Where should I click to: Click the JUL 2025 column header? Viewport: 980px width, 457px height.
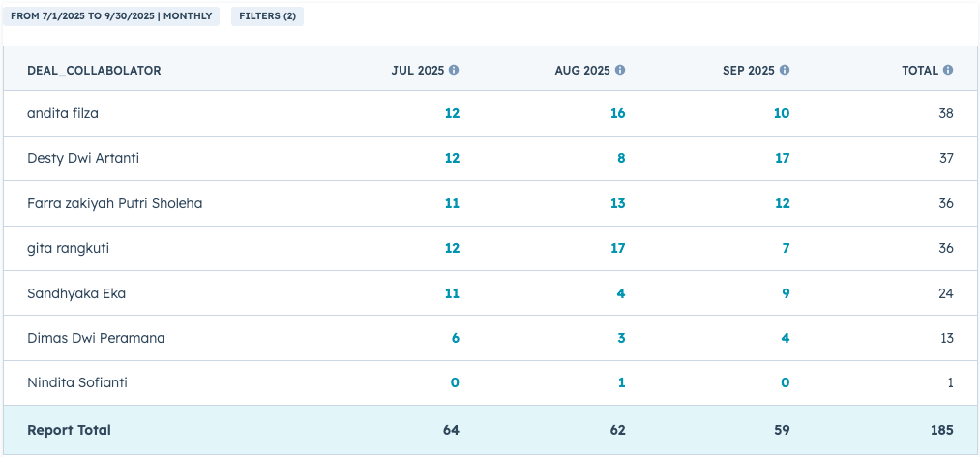(418, 71)
